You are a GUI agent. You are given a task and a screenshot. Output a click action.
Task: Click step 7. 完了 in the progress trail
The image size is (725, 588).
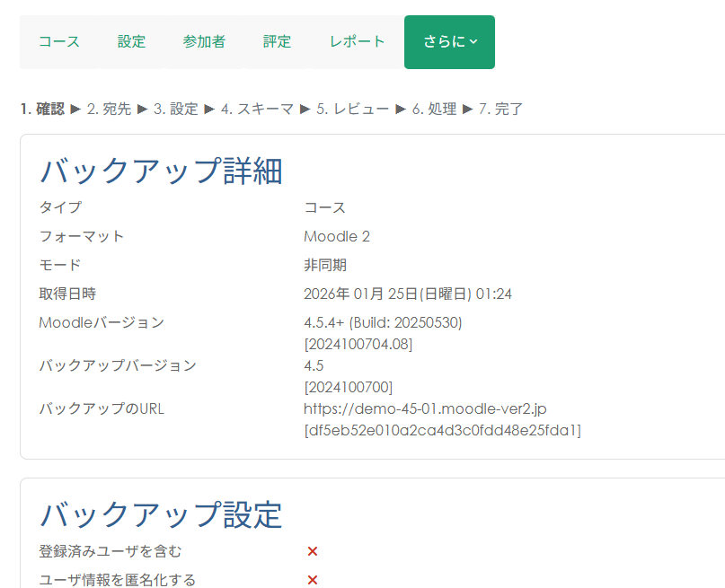click(500, 110)
